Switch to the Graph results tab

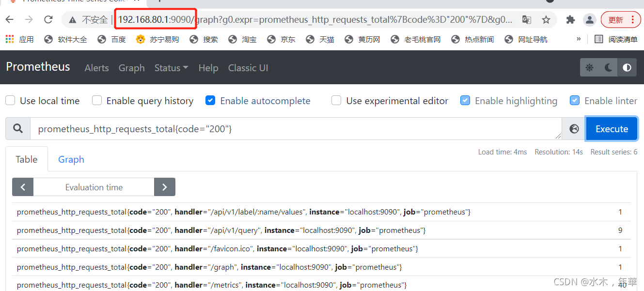click(x=71, y=159)
